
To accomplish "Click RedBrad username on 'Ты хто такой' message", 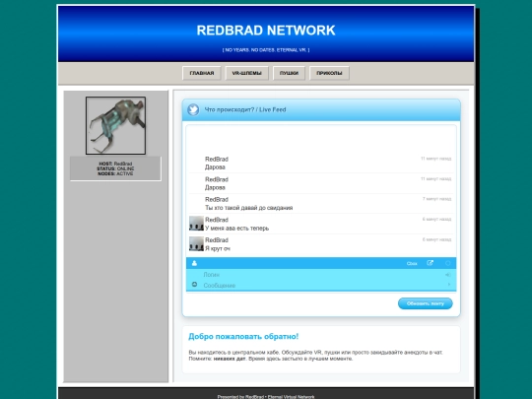I will [x=217, y=199].
